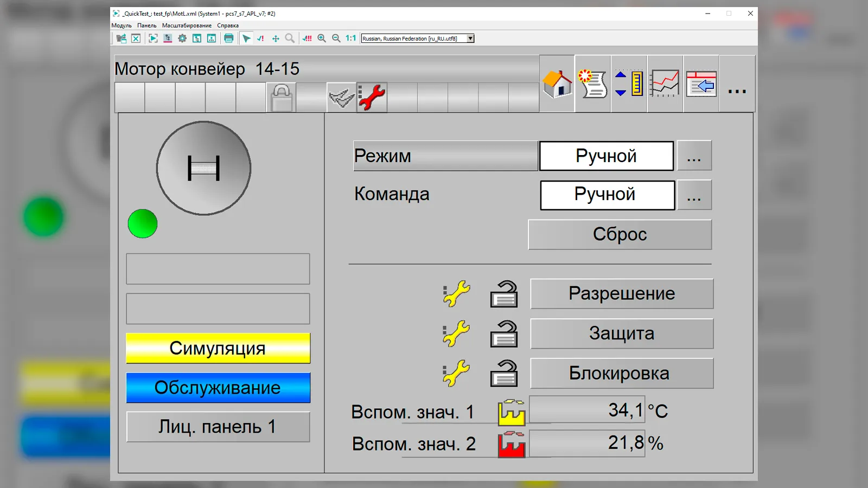Click the second teal hierarchy toolbar icon
The height and width of the screenshot is (488, 868).
click(x=212, y=38)
